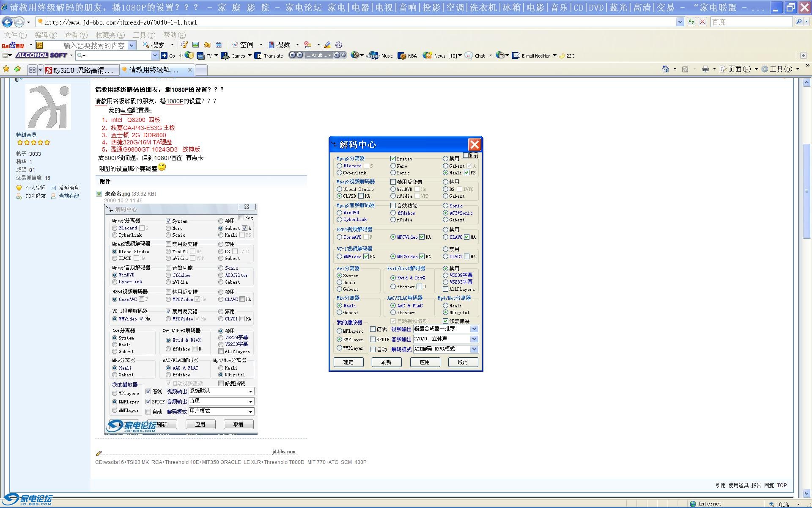This screenshot has height=508, width=812.
Task: Click the Baidu toolbar picture icon
Action: coord(196,45)
